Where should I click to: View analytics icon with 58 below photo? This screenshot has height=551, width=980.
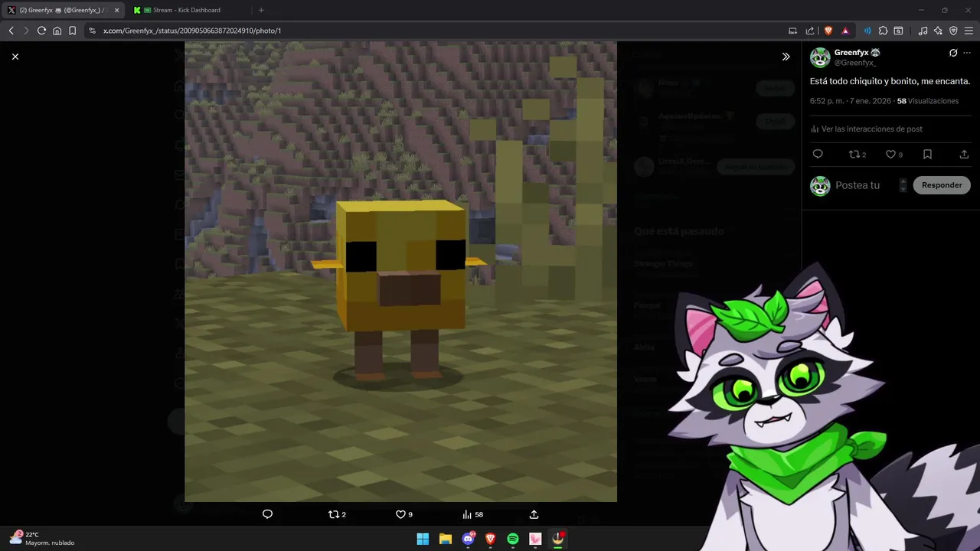pos(472,514)
